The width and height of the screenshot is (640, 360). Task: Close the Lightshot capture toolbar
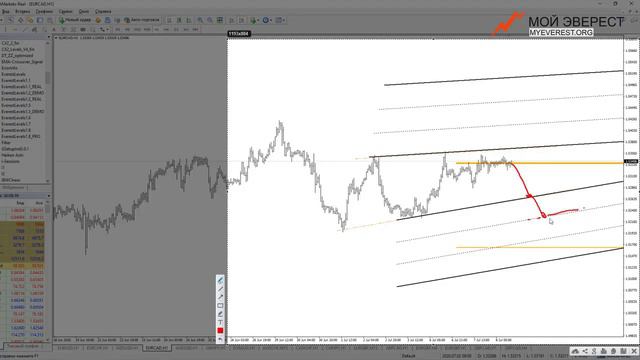(634, 351)
